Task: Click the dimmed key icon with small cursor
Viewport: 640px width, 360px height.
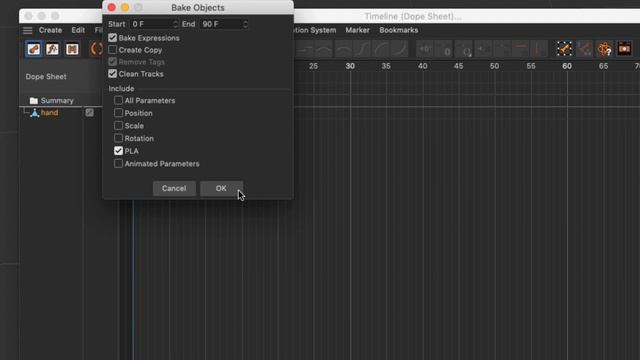Action: [464, 49]
